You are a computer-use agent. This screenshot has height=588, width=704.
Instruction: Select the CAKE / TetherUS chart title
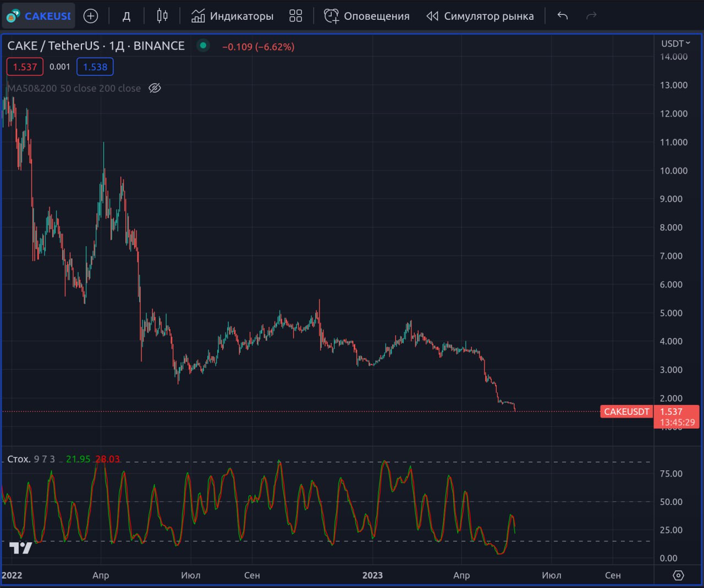[x=96, y=46]
